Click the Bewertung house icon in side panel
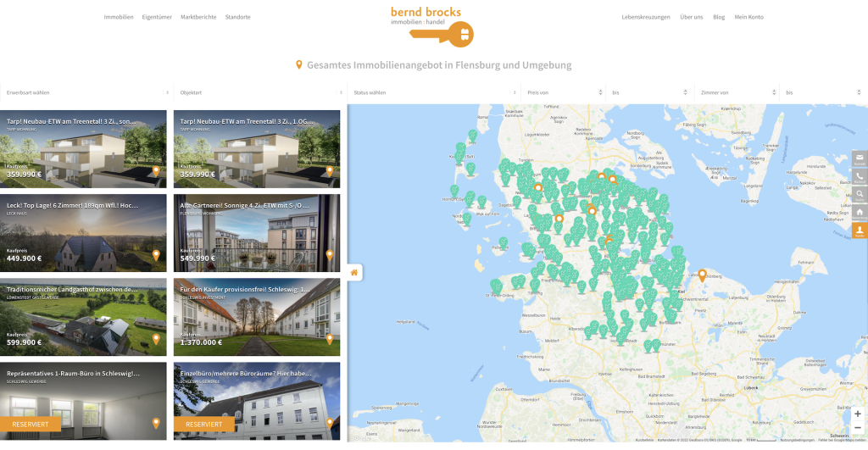The height and width of the screenshot is (450, 868). tap(860, 213)
